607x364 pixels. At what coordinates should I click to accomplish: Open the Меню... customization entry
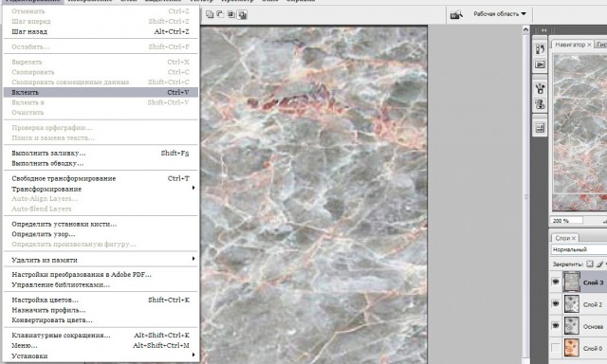coord(101,345)
